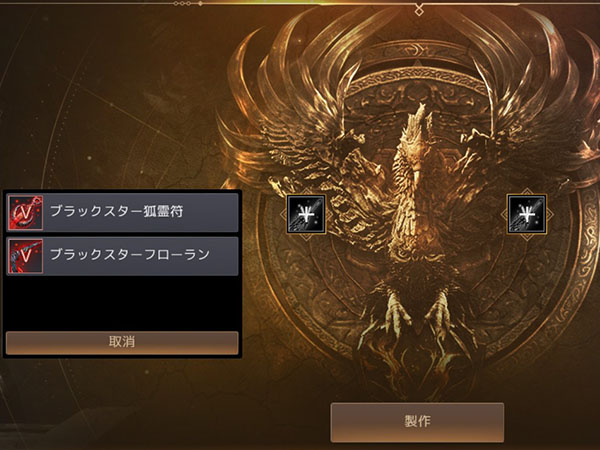This screenshot has width=600, height=450.
Task: Click the engraved arch above the phoenix
Action: 419,78
